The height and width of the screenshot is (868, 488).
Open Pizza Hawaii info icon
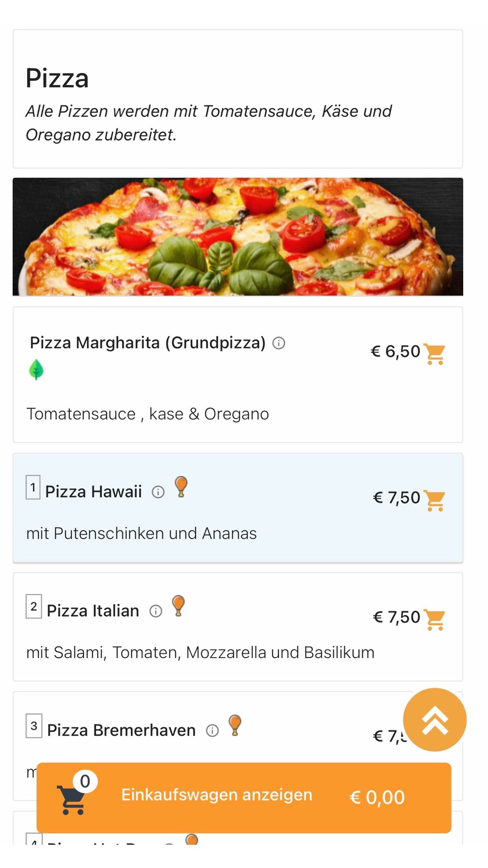[x=158, y=492]
